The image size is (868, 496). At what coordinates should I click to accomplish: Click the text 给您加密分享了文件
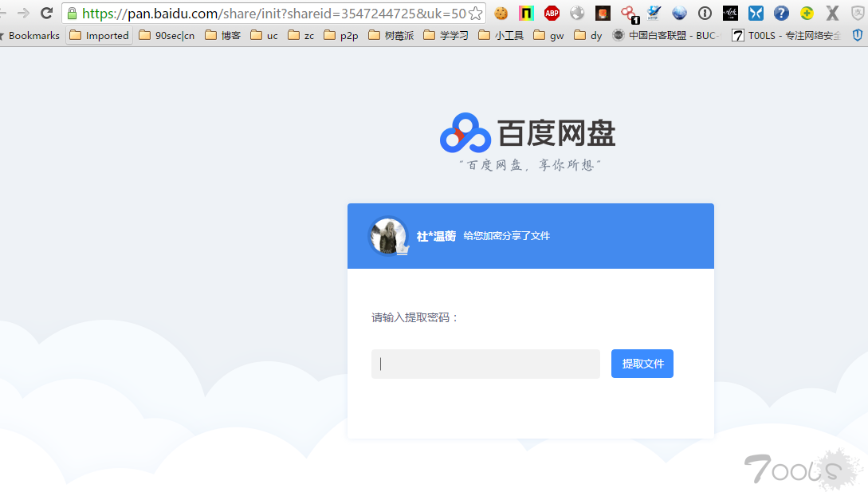click(506, 236)
